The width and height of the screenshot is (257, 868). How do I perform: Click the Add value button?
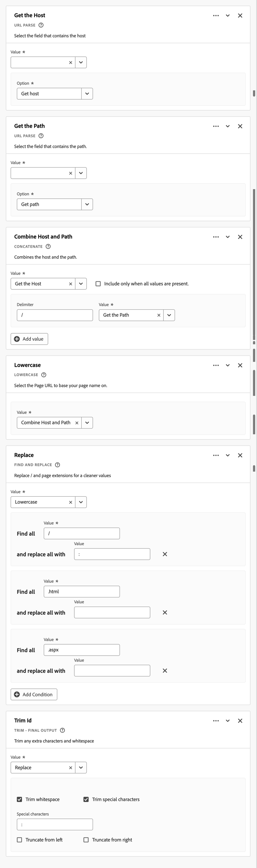pos(29,339)
